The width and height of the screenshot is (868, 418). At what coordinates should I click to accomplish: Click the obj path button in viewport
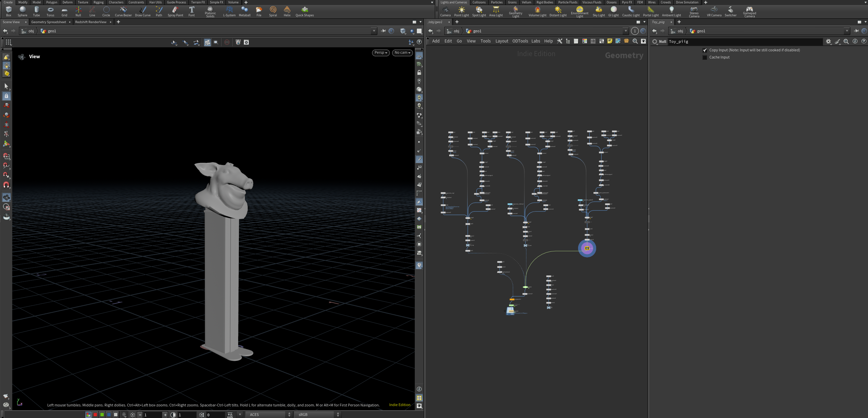click(31, 31)
